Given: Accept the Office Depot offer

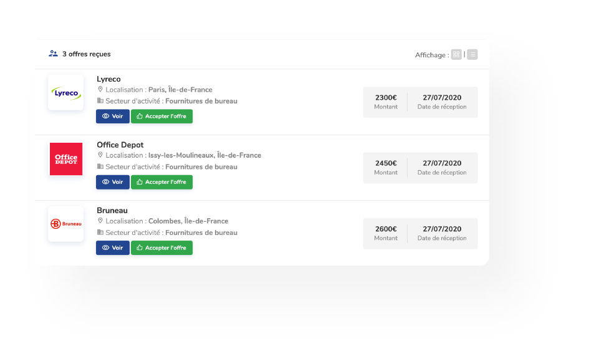Looking at the screenshot, I should click(x=161, y=182).
